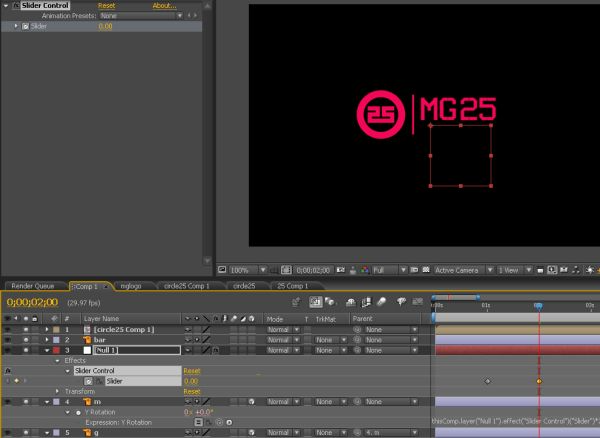Viewport: 600px width, 438px height.
Task: Click the Slider stopwatch in Effect Controls
Action: click(x=25, y=26)
